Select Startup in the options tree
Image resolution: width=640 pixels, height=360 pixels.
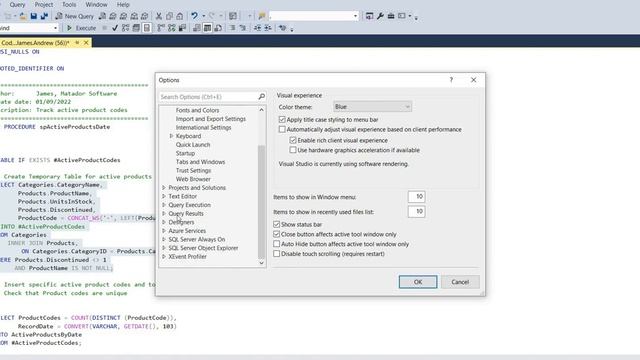tap(185, 153)
